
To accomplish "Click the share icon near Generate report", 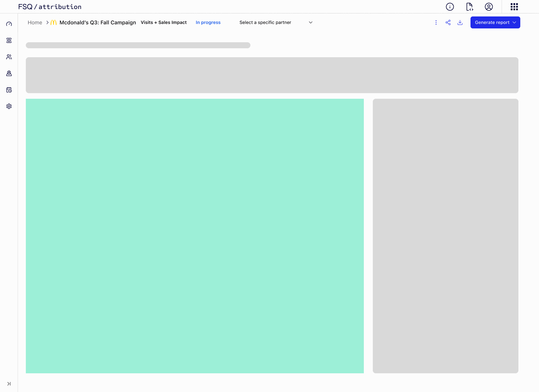I will pyautogui.click(x=448, y=22).
